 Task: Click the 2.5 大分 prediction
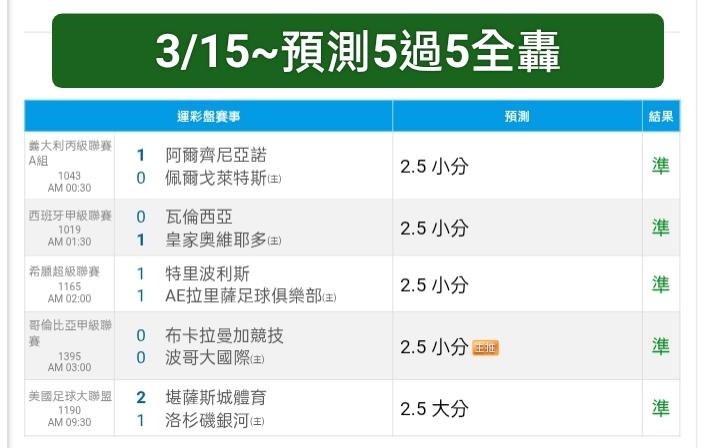(434, 409)
